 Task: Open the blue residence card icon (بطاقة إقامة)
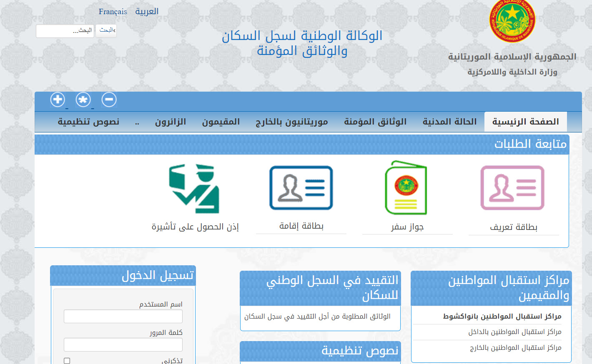[x=301, y=188]
